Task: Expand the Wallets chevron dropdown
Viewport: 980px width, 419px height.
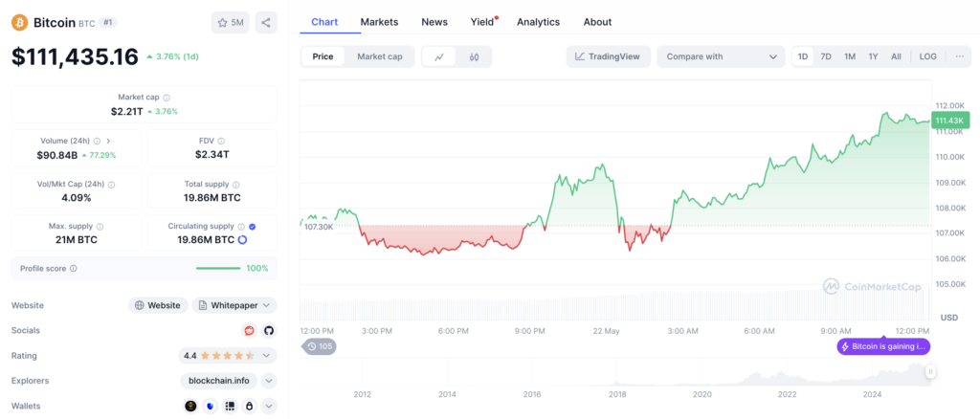Action: [x=269, y=406]
